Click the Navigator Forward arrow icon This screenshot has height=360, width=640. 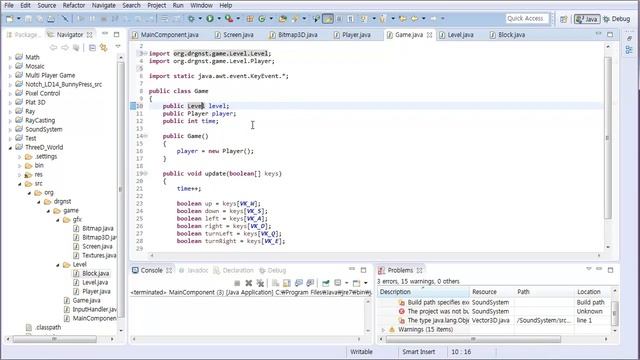[64, 48]
